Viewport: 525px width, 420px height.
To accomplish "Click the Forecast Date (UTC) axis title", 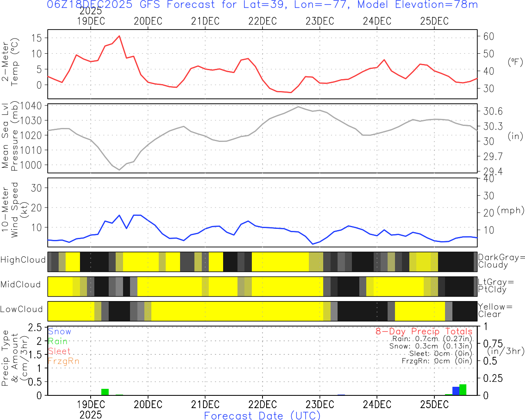I will (x=262, y=415).
